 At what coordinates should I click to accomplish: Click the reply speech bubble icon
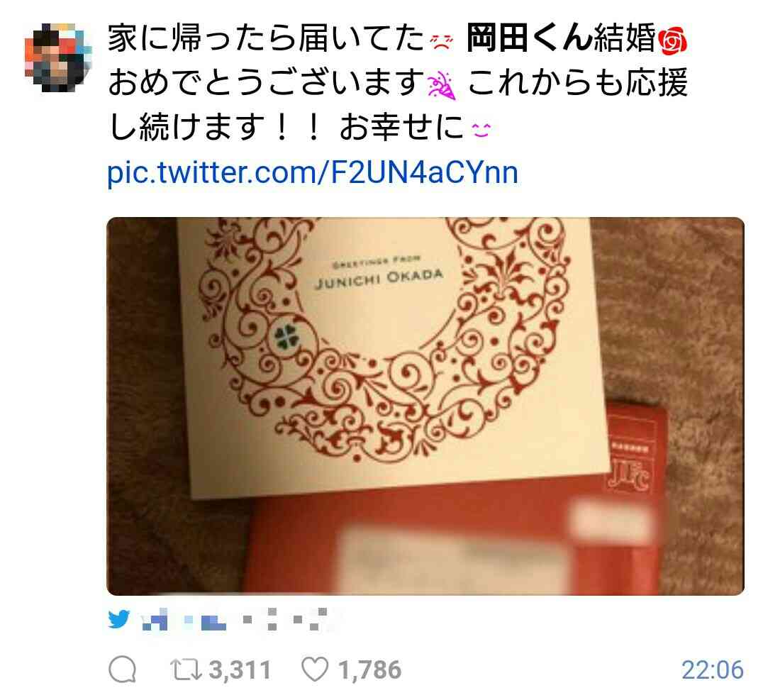pyautogui.click(x=122, y=670)
